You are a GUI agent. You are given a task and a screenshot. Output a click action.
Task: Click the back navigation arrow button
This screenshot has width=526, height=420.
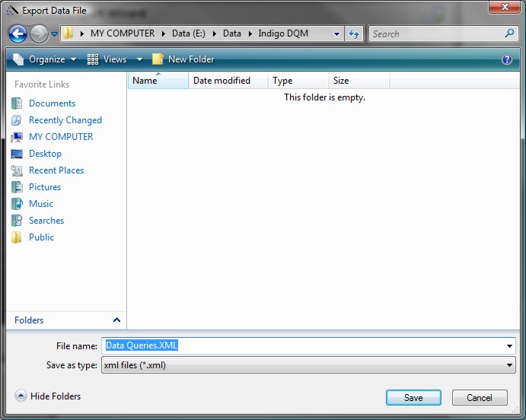coord(18,33)
